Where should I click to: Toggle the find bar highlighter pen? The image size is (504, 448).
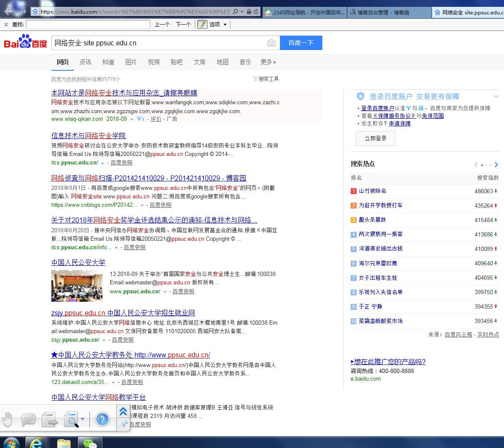(202, 25)
